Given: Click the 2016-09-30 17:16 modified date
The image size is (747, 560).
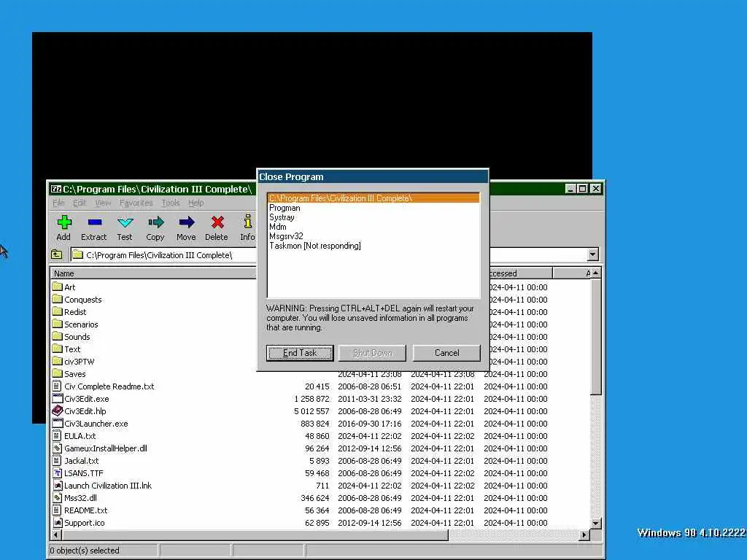Looking at the screenshot, I should (x=370, y=424).
